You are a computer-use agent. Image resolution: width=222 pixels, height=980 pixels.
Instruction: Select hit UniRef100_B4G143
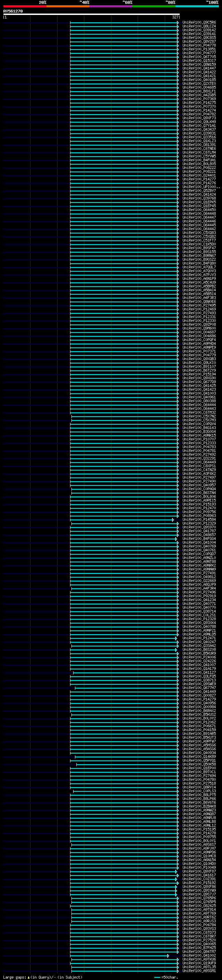[199, 428]
